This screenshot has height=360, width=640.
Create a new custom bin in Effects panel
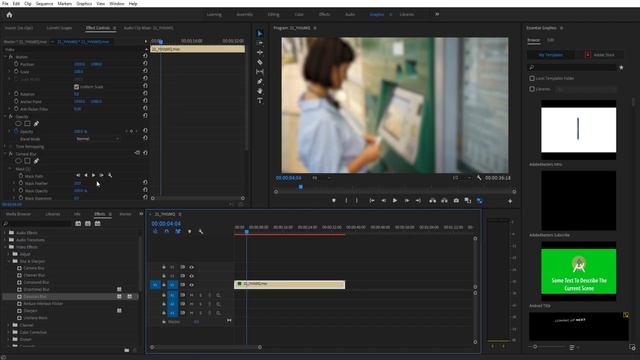(127, 350)
